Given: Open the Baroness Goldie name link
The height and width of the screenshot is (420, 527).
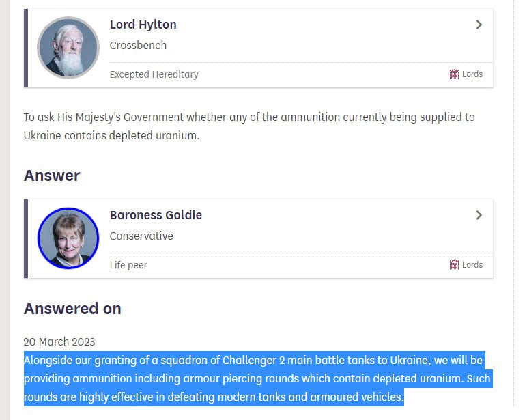Looking at the screenshot, I should (156, 215).
